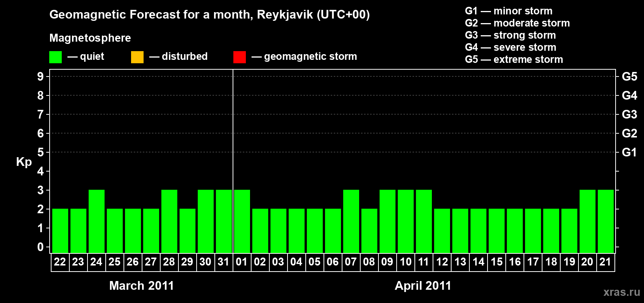Click the right axis label G2

pyautogui.click(x=629, y=133)
